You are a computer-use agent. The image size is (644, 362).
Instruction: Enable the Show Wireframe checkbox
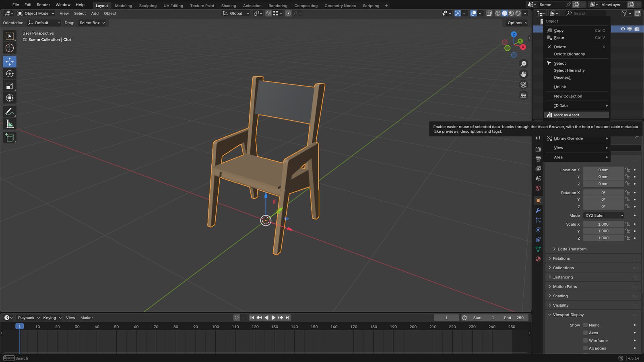click(x=586, y=340)
